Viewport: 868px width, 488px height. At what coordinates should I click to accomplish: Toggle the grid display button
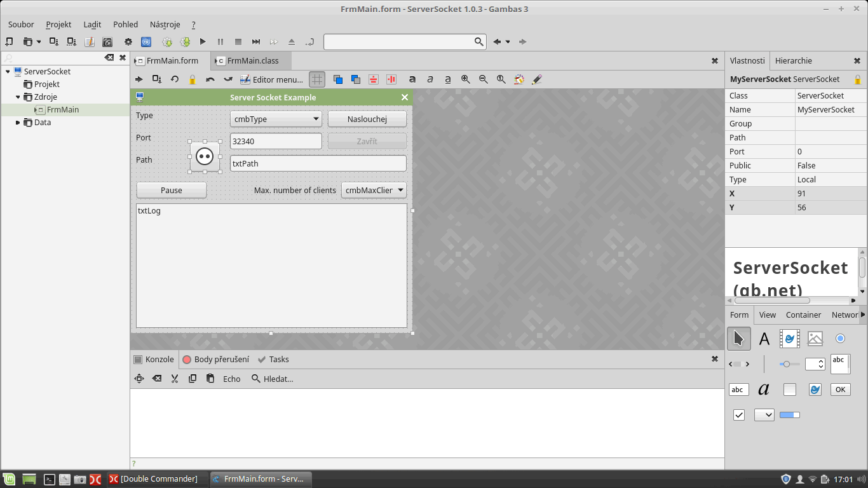(316, 79)
